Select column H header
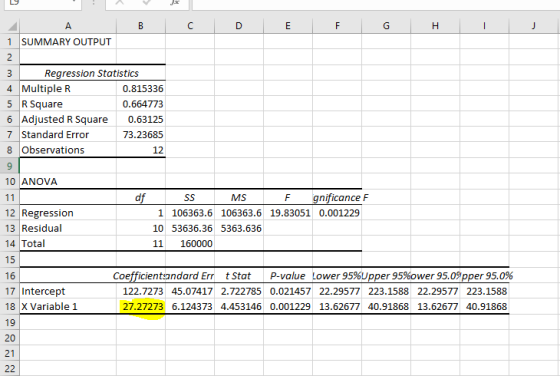This screenshot has height=376, width=560. [x=435, y=26]
